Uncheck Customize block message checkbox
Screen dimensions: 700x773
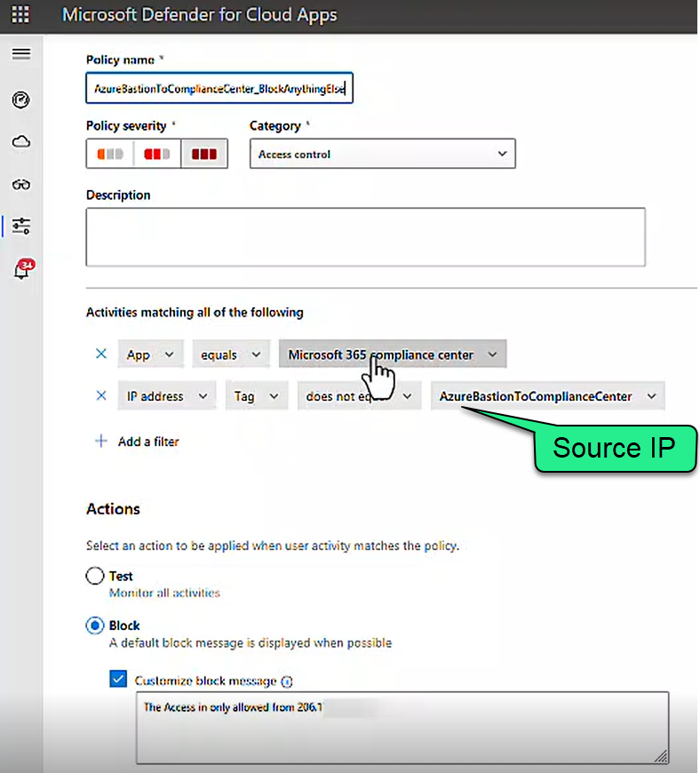[x=118, y=679]
